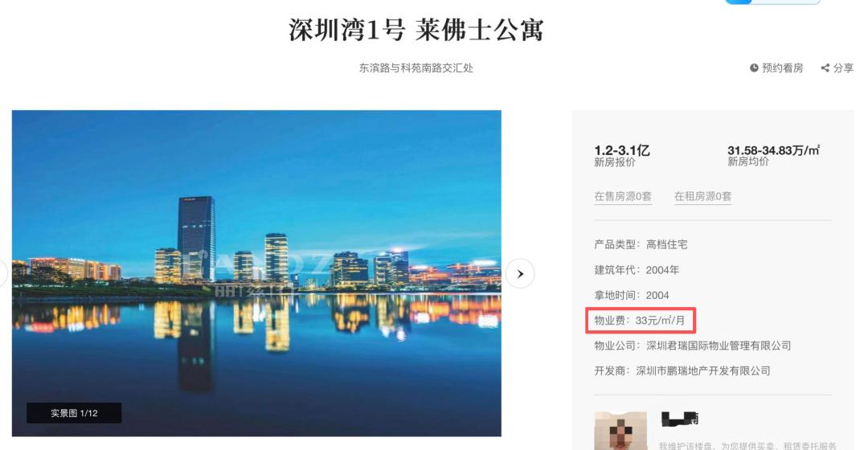868x450 pixels.
Task: Click the 实景图 1/12 image counter
Action: coord(74,413)
